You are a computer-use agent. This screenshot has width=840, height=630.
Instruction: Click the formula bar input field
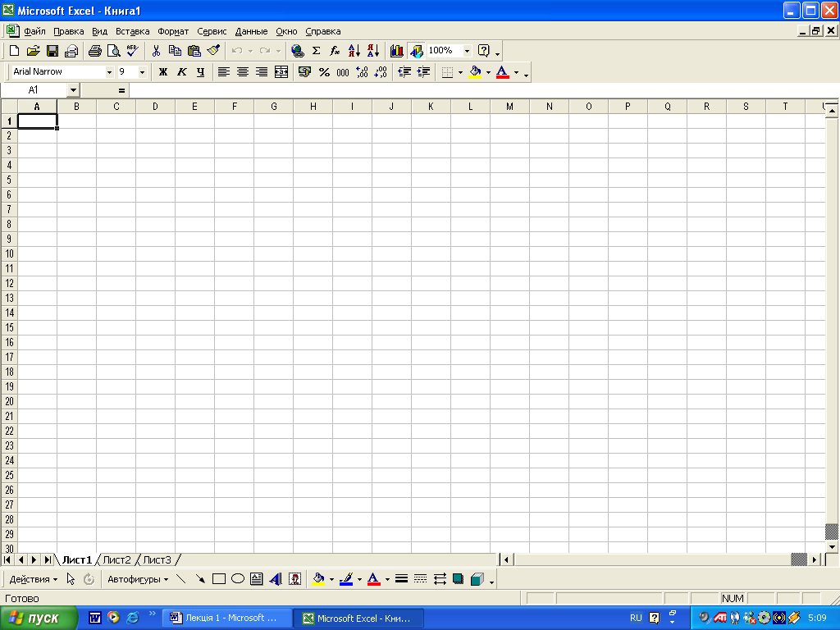tap(484, 90)
